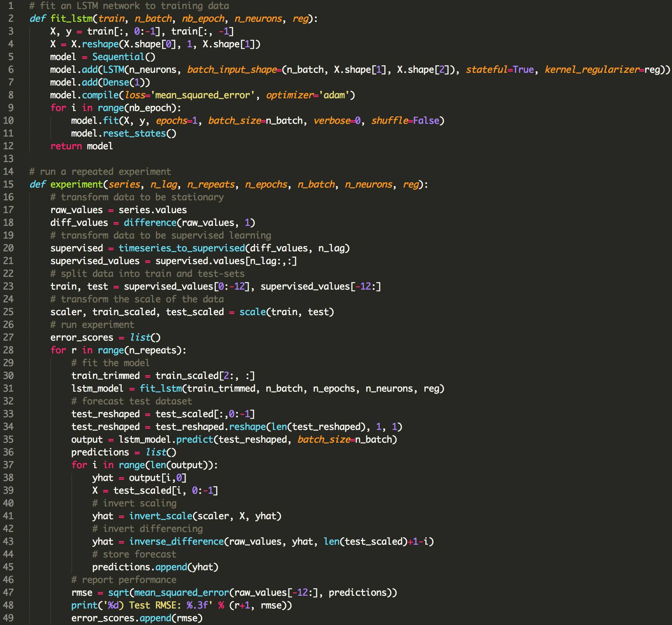
Task: Click the shuffle=False argument in model.fit
Action: tap(405, 121)
